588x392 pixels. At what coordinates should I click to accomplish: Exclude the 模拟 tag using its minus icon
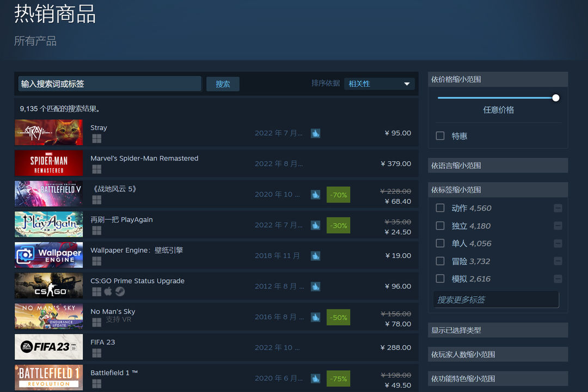pos(558,279)
